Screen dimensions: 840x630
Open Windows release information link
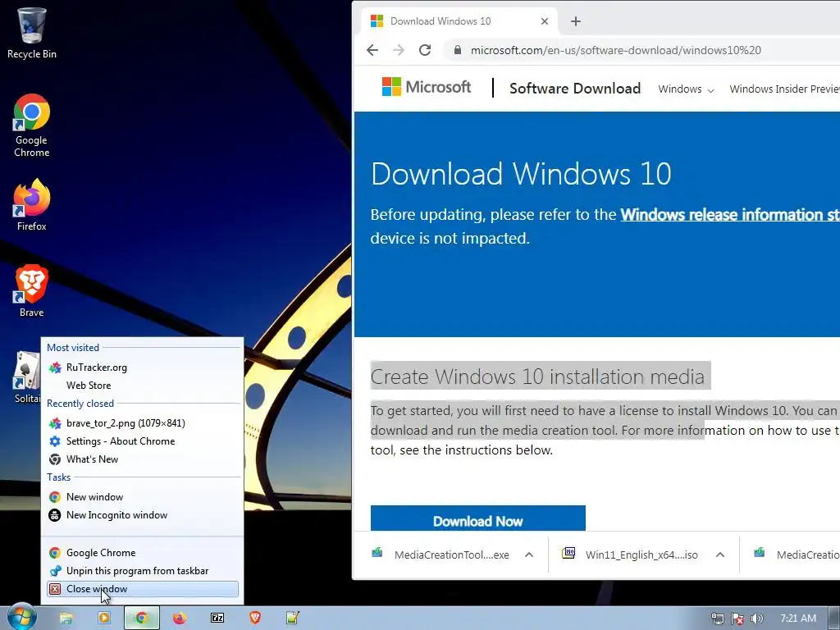click(x=730, y=215)
